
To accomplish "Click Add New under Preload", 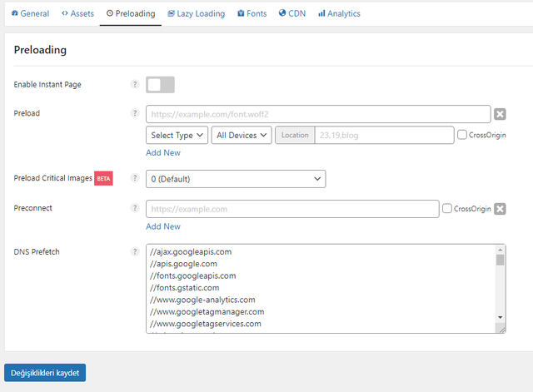I will [163, 153].
